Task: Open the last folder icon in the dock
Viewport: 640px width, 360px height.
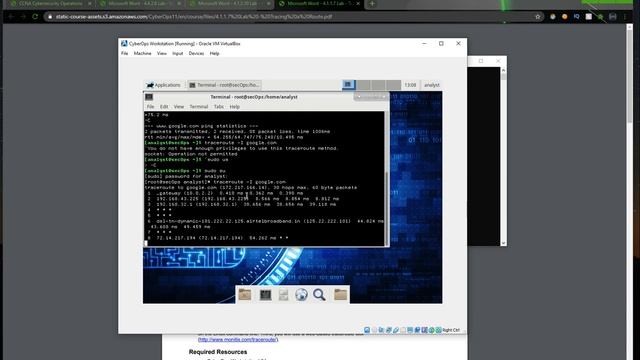Action: [x=340, y=294]
